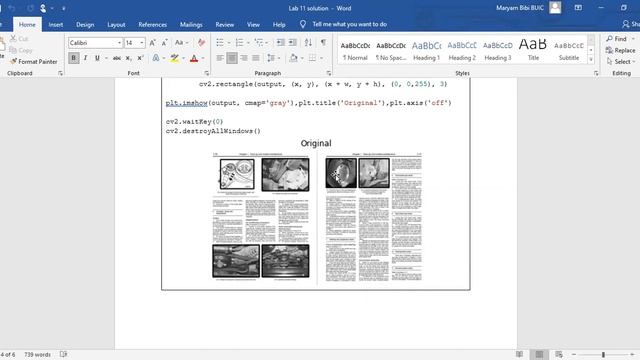The height and width of the screenshot is (360, 640).
Task: Click Text Effects icon
Action: coord(156,58)
